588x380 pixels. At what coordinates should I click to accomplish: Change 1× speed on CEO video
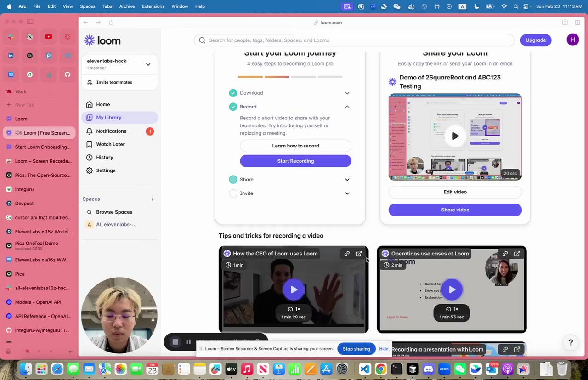[x=294, y=309]
